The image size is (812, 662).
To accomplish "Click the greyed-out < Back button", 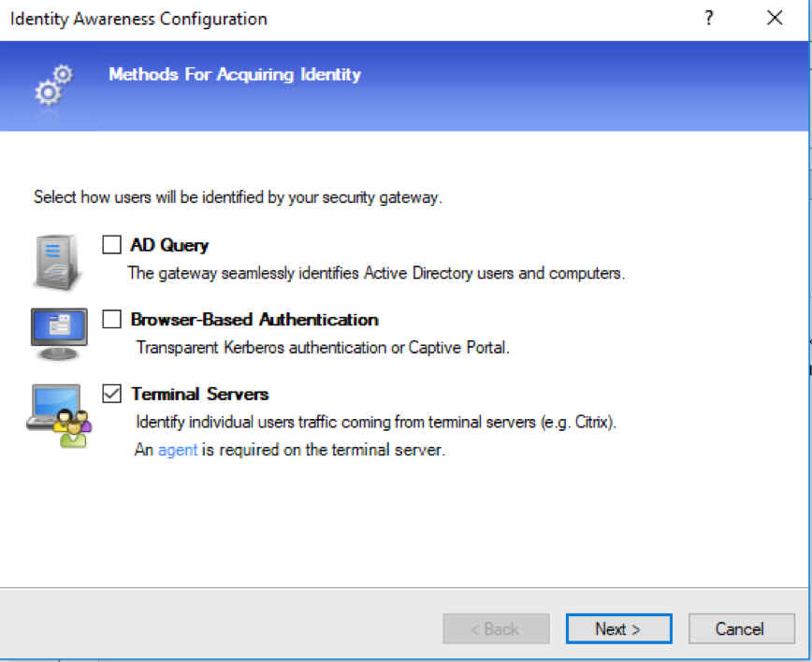I will [x=496, y=629].
